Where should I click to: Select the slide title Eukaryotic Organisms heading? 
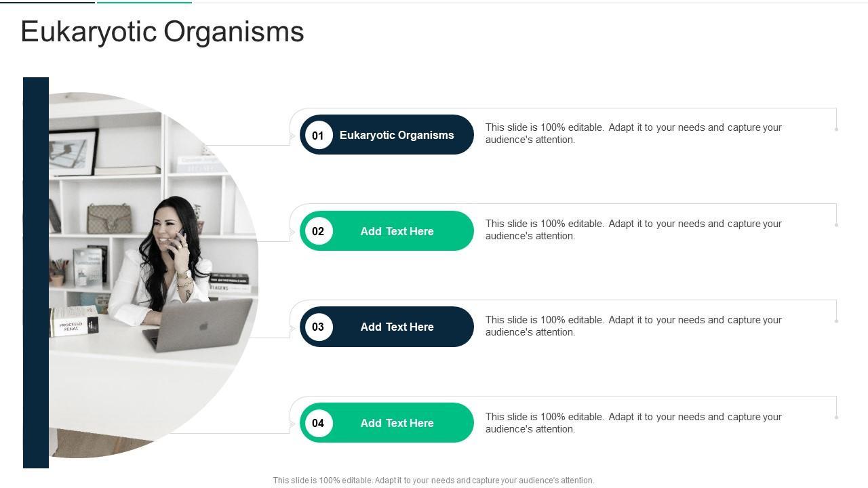(x=163, y=32)
